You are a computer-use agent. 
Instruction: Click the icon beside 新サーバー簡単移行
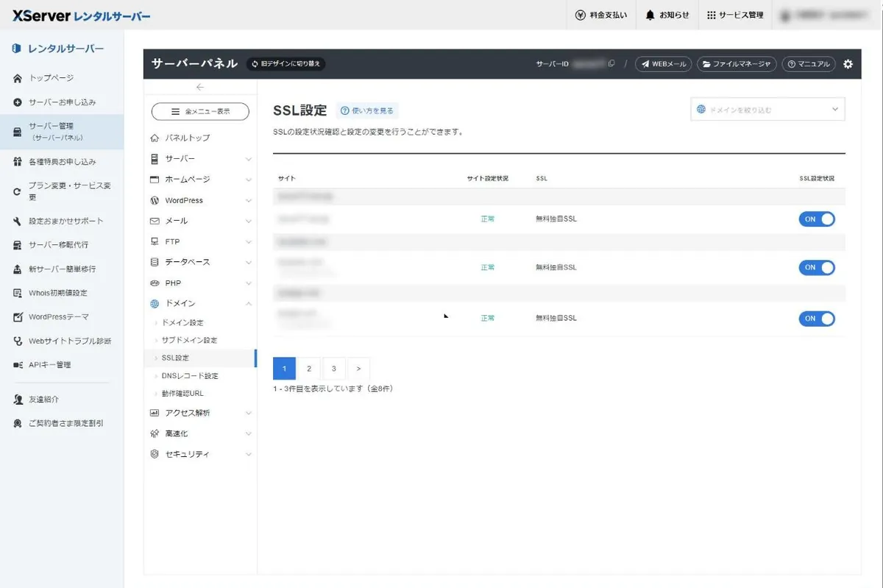[18, 269]
